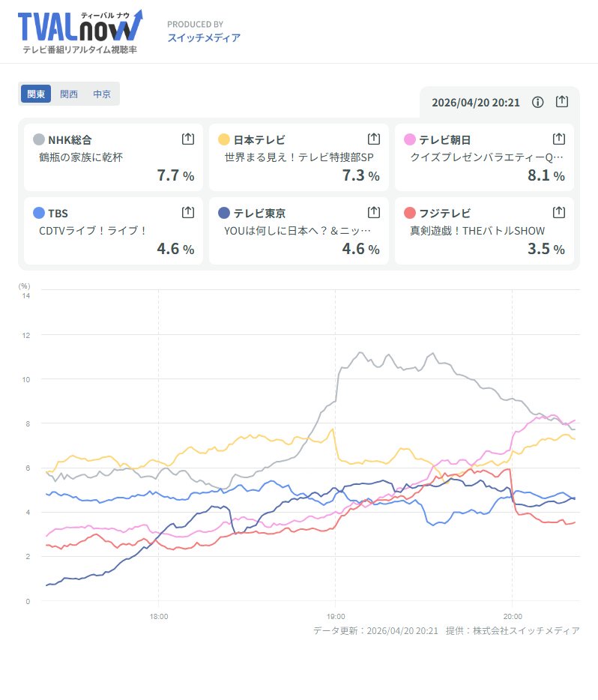
Task: Open the スイッチメディア producer link
Action: 204,37
